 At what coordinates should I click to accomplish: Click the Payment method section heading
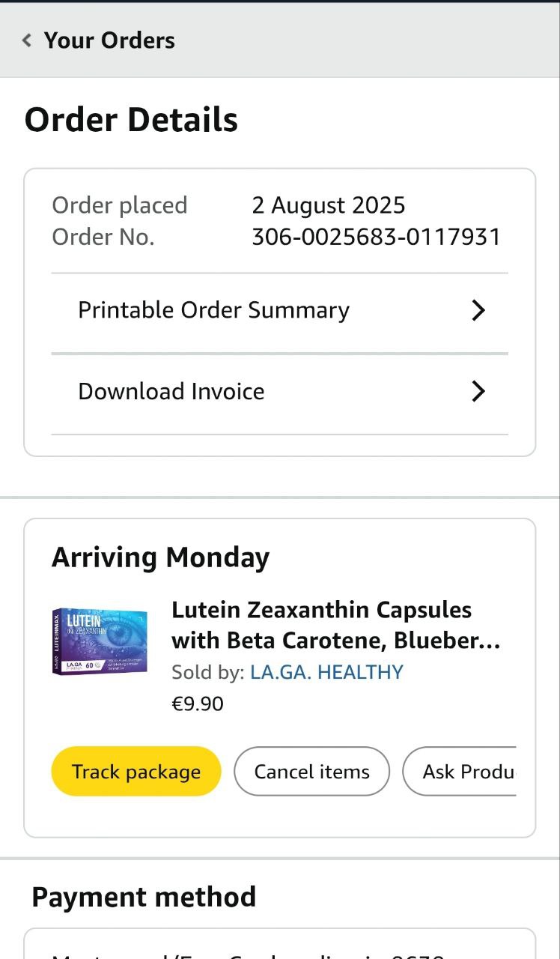[144, 897]
